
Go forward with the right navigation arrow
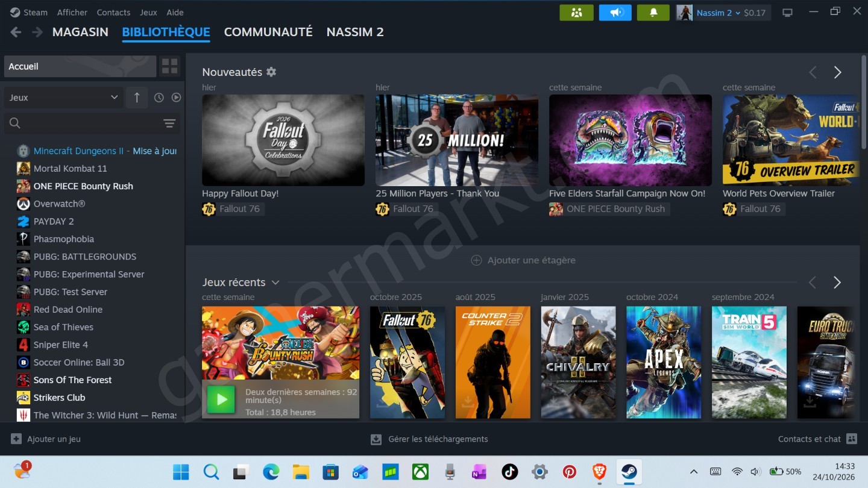37,32
